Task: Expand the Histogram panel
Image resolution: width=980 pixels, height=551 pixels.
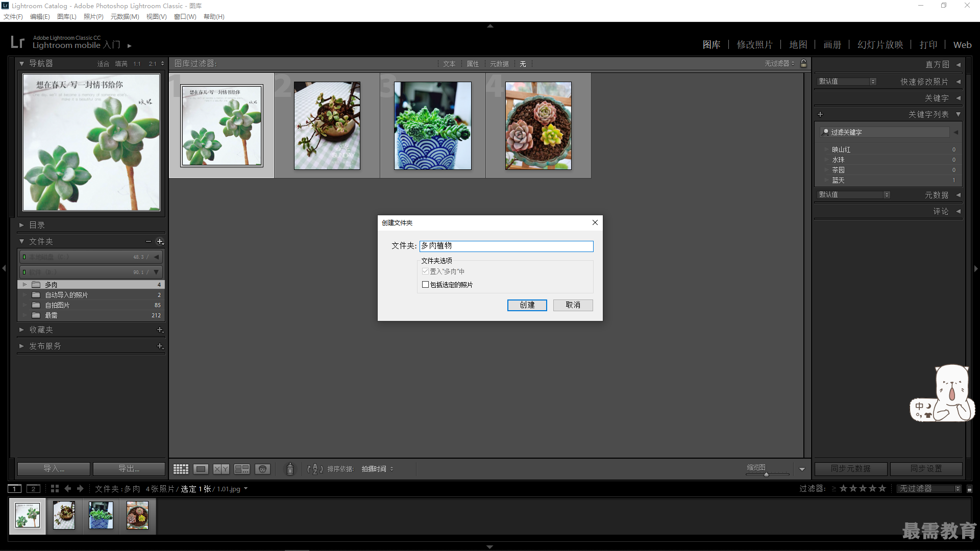Action: pyautogui.click(x=958, y=65)
